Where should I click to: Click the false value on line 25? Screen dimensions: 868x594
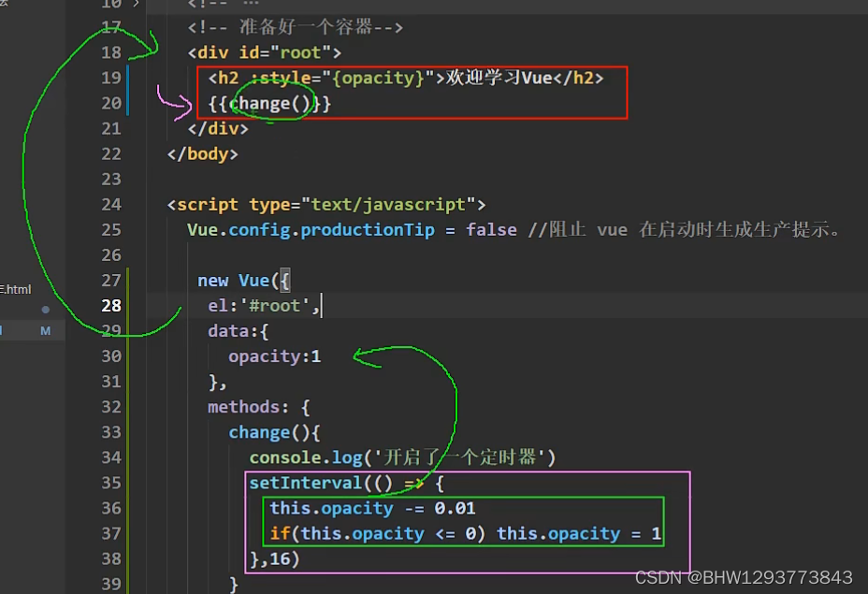(x=492, y=230)
